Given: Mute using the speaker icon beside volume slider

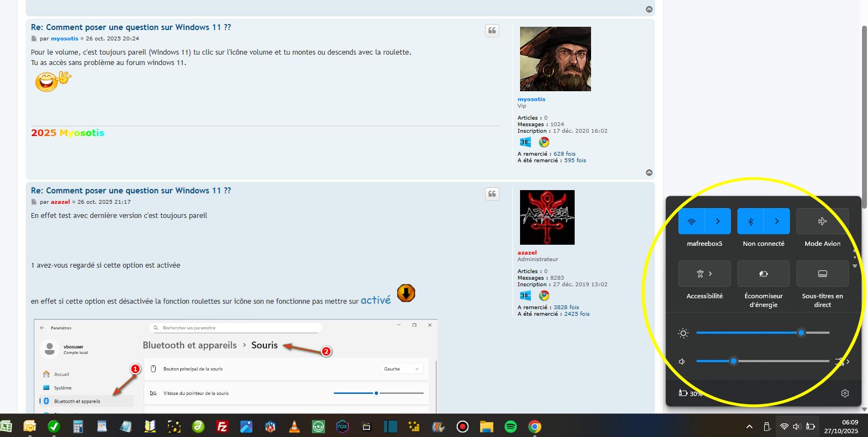Looking at the screenshot, I should pyautogui.click(x=682, y=362).
